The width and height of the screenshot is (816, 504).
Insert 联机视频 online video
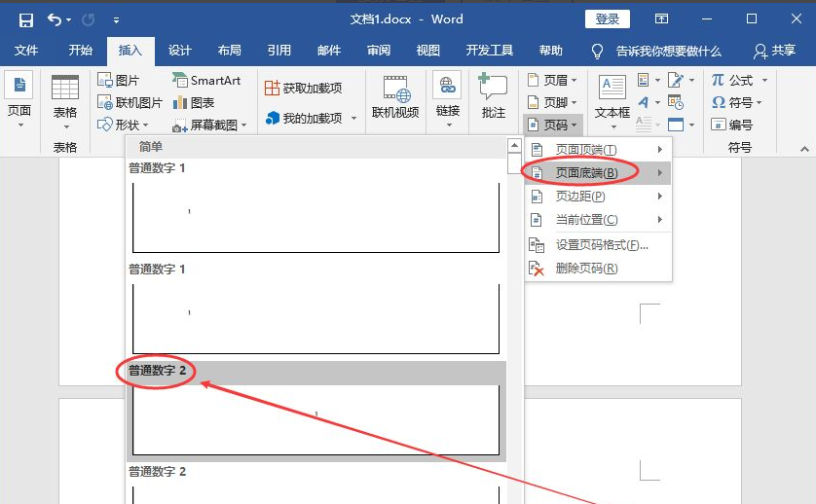[395, 96]
